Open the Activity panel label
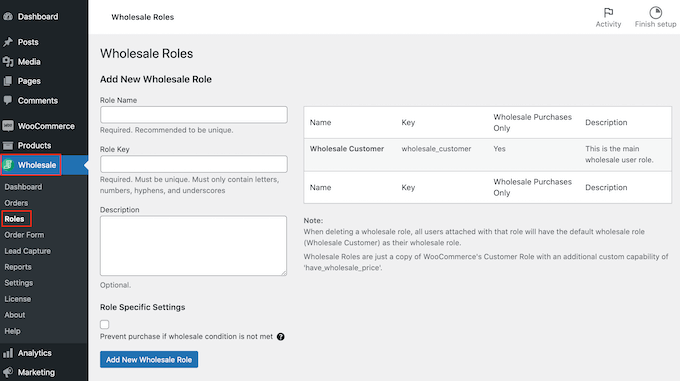The image size is (680, 381). click(608, 24)
